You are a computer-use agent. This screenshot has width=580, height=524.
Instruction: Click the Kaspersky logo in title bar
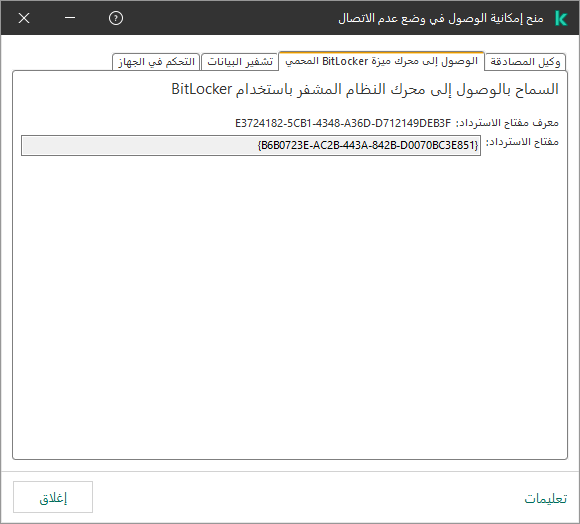pyautogui.click(x=561, y=18)
